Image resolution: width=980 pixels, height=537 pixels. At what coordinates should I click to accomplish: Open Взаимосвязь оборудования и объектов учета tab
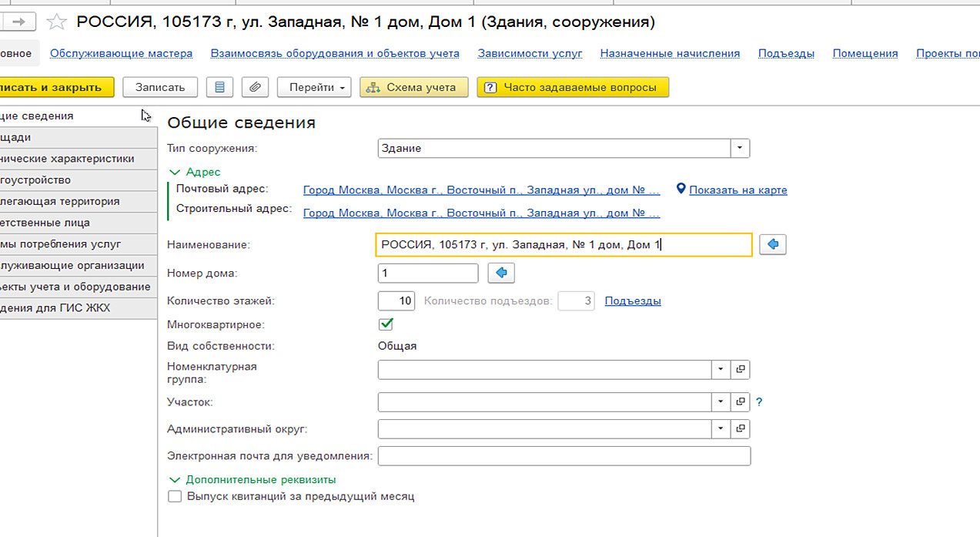pyautogui.click(x=335, y=53)
